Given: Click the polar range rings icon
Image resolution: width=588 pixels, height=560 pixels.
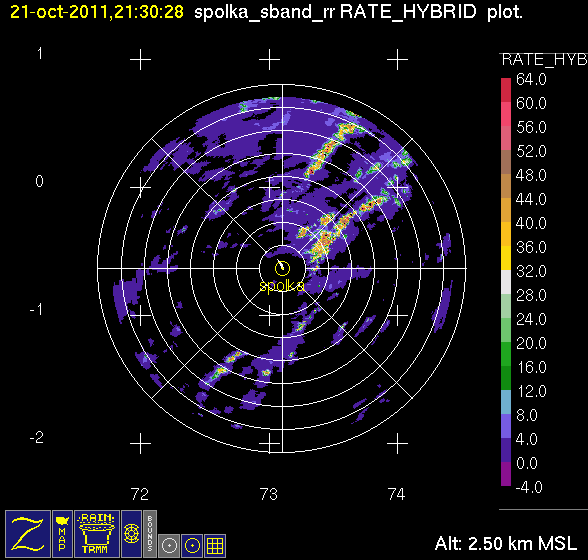Looking at the screenshot, I should [x=132, y=534].
